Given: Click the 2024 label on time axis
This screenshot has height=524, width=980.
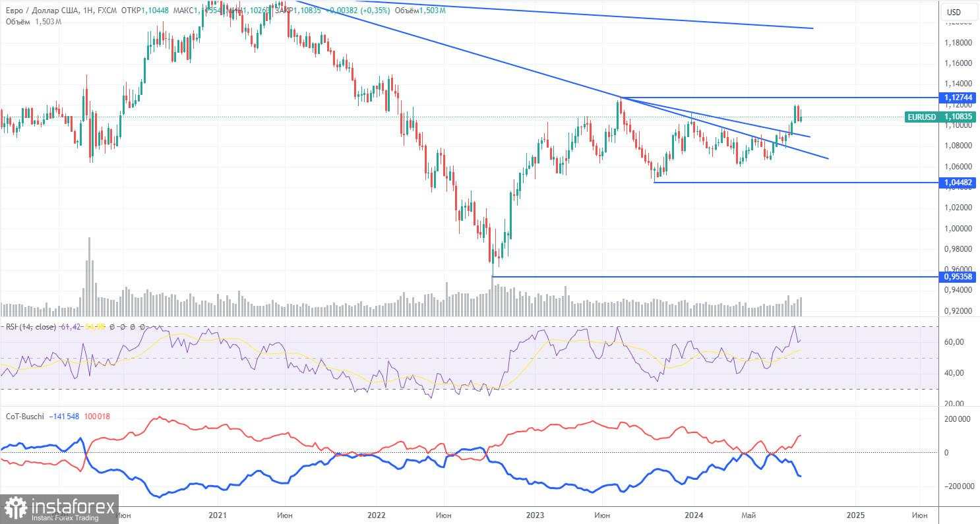Looking at the screenshot, I should [694, 514].
